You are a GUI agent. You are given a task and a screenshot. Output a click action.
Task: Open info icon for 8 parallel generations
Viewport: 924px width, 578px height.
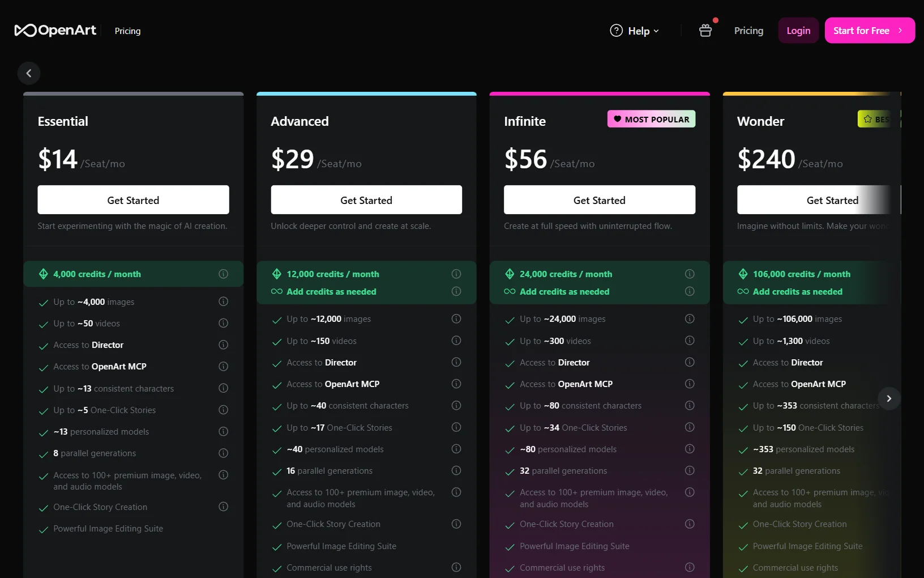coord(224,453)
